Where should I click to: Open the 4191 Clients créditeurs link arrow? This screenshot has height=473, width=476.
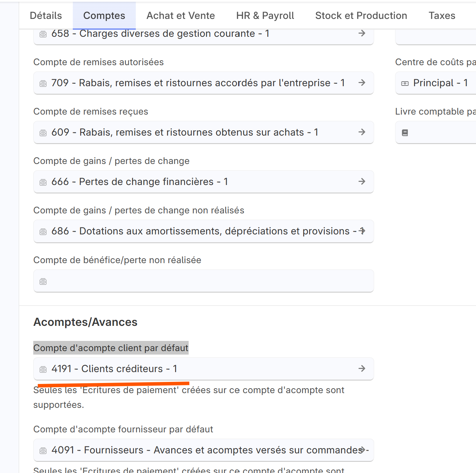(x=362, y=369)
